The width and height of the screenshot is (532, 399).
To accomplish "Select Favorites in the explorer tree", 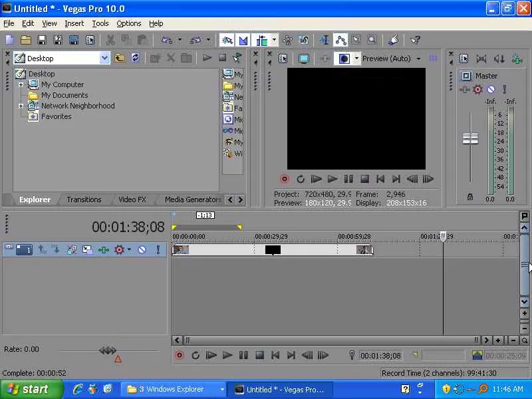I will [57, 116].
